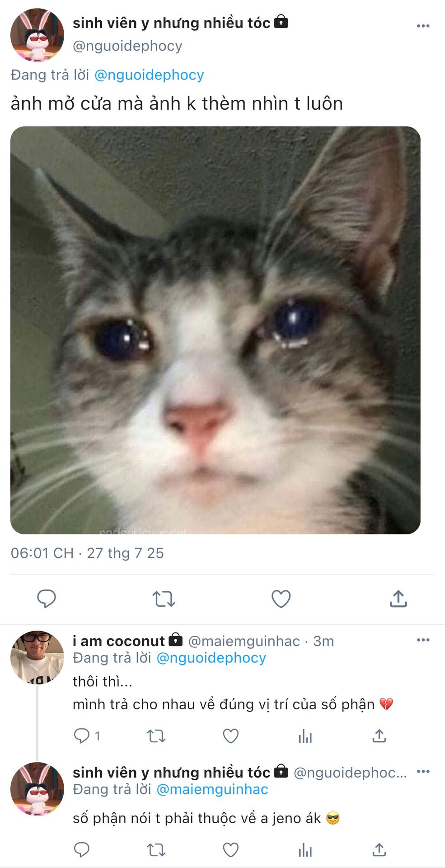Retweet the last reply about jeno

pos(156,850)
